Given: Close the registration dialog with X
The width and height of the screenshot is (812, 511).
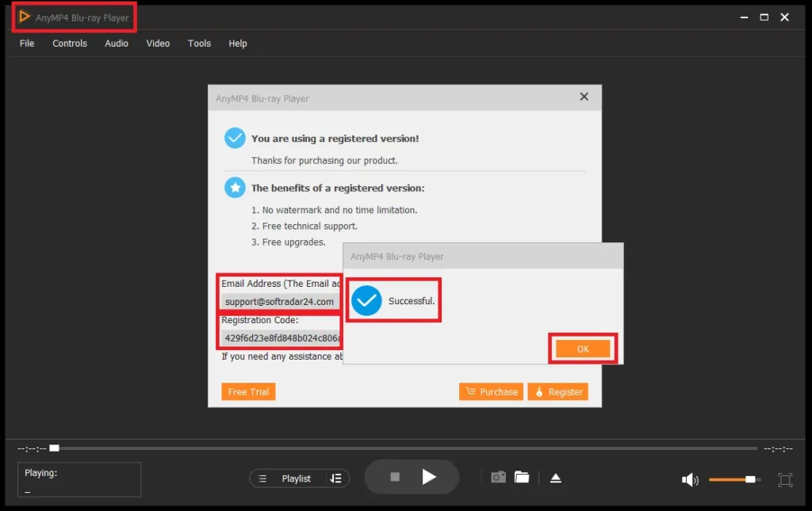Looking at the screenshot, I should (584, 97).
